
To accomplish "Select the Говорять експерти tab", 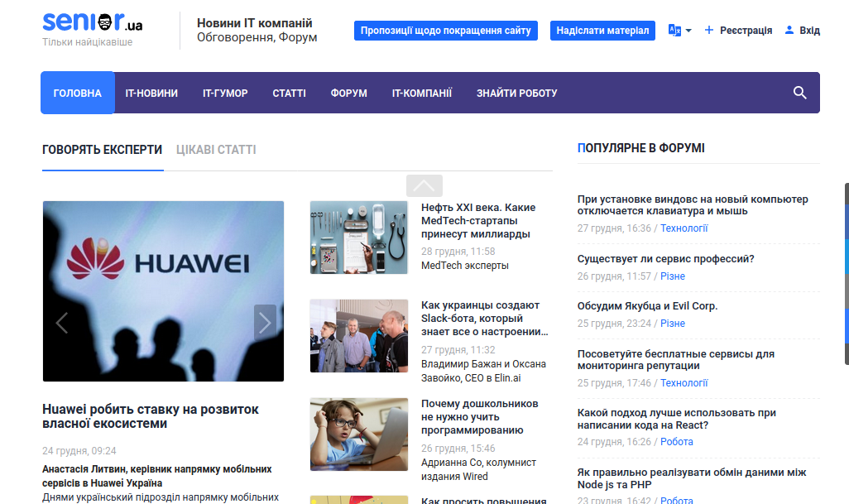I will [103, 150].
